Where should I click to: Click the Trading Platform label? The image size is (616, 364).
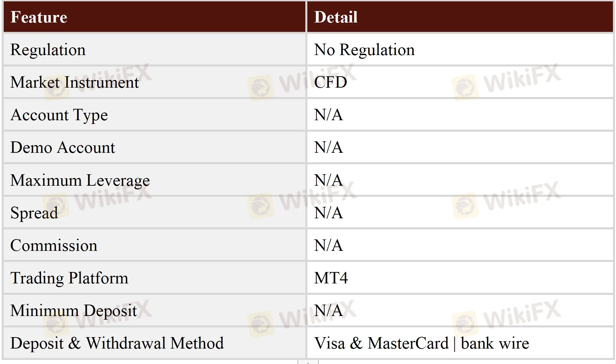coord(69,278)
